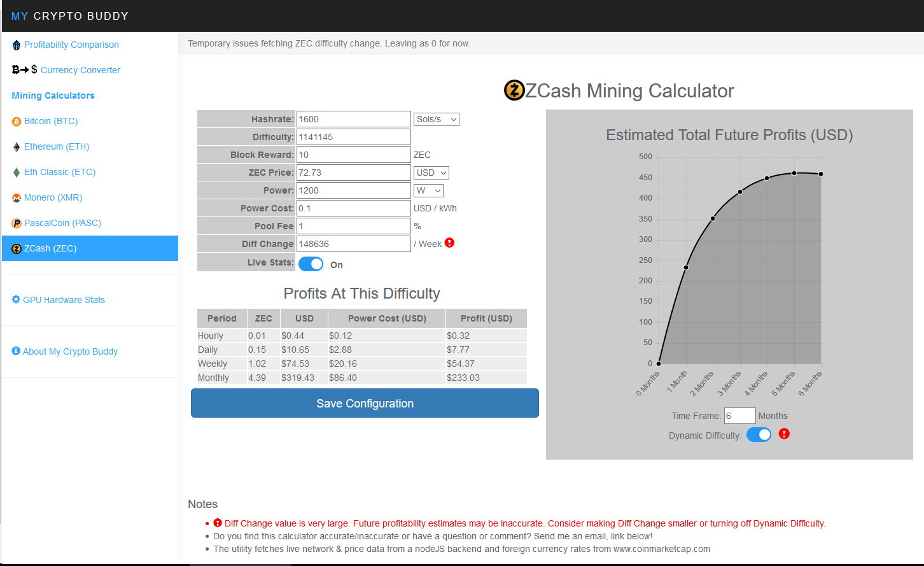The image size is (924, 566).
Task: Click the Ethereum diamond icon
Action: tap(17, 147)
